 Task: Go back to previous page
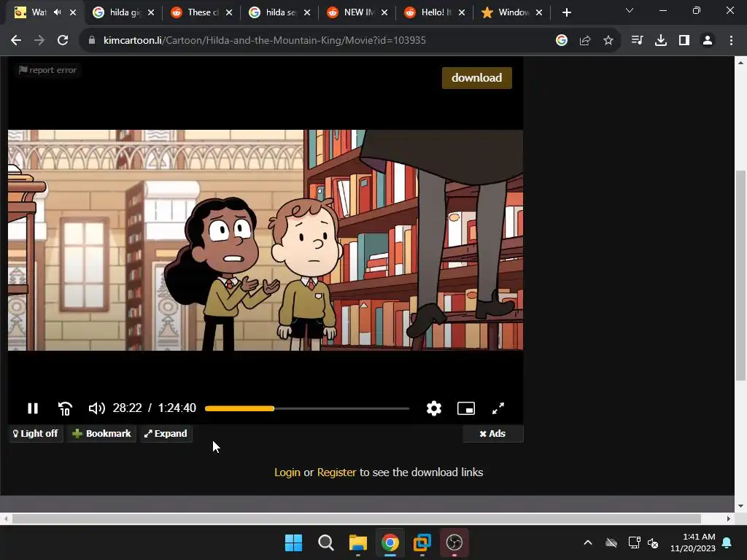pos(16,40)
